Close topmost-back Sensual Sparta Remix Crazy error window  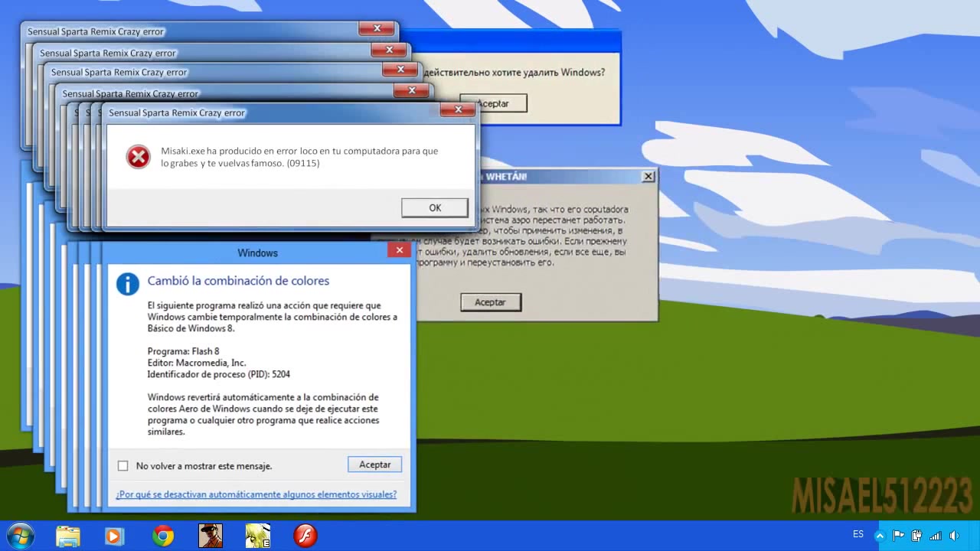coord(377,29)
